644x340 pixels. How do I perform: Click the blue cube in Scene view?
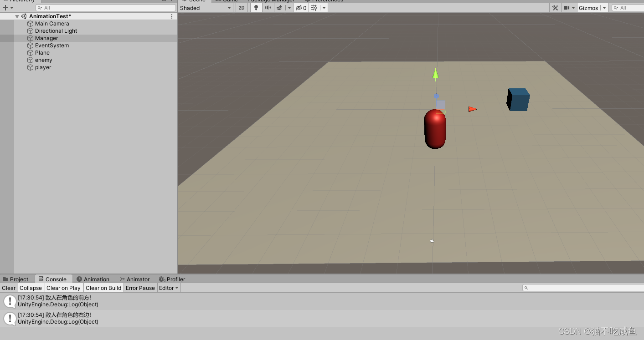pyautogui.click(x=518, y=100)
